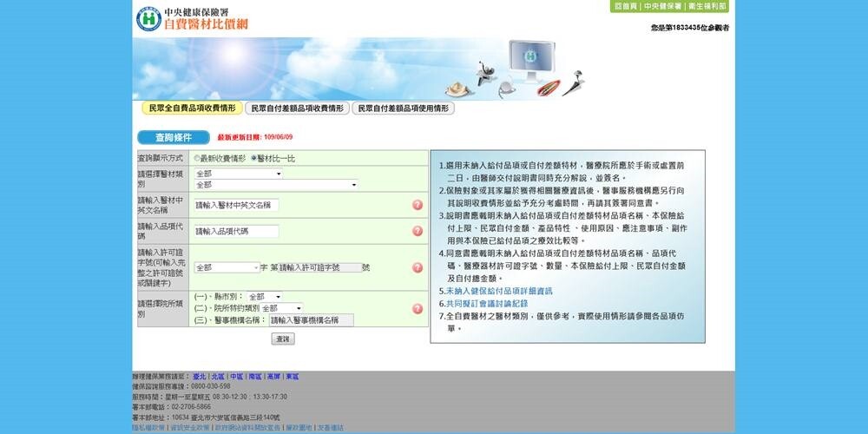
Task: Click the 02-2706-5866 phone number
Action: [192, 407]
